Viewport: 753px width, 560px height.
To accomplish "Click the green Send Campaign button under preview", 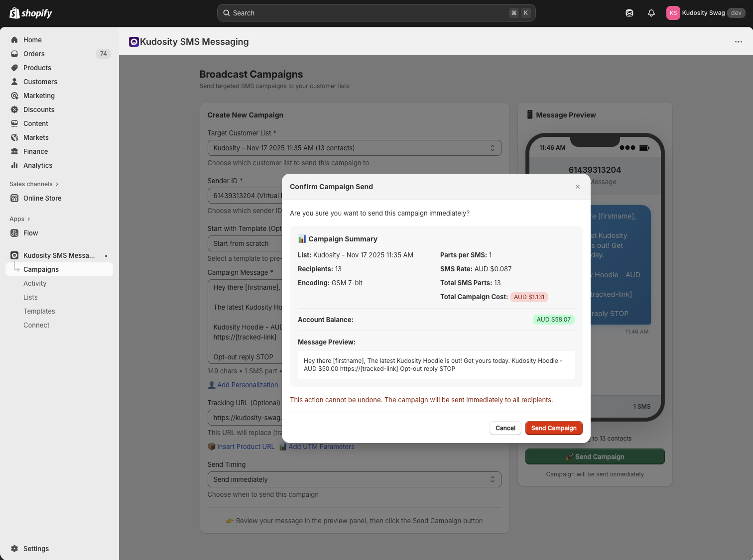I will (595, 456).
